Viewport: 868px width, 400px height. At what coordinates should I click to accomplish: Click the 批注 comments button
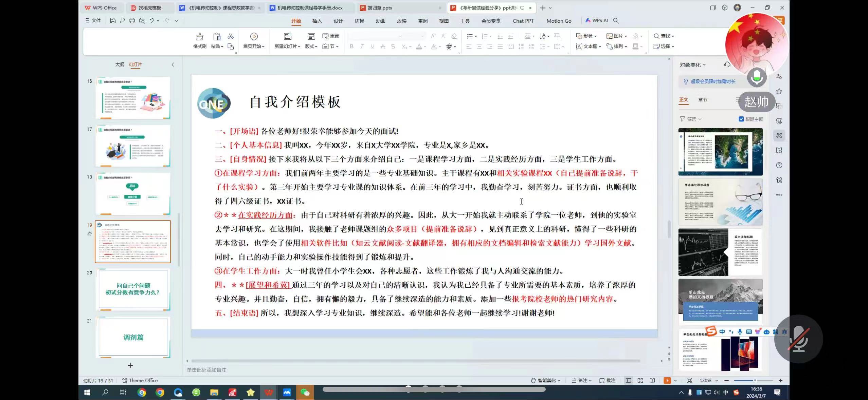click(x=608, y=381)
